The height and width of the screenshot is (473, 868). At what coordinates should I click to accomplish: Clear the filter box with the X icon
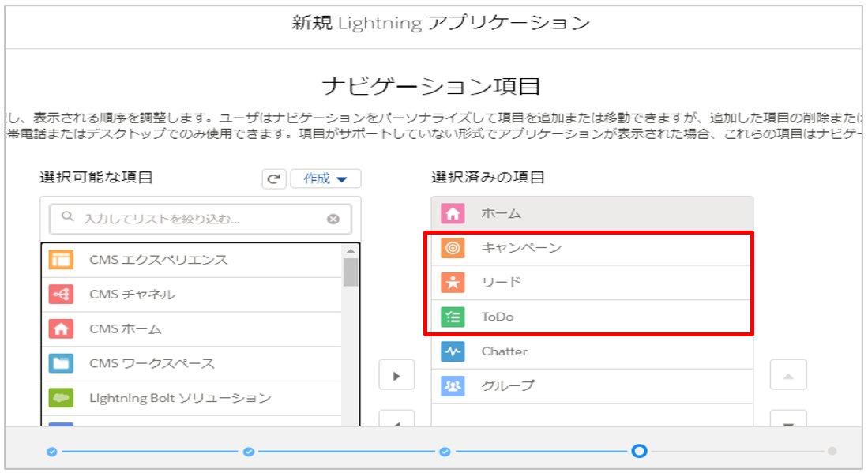pos(333,219)
